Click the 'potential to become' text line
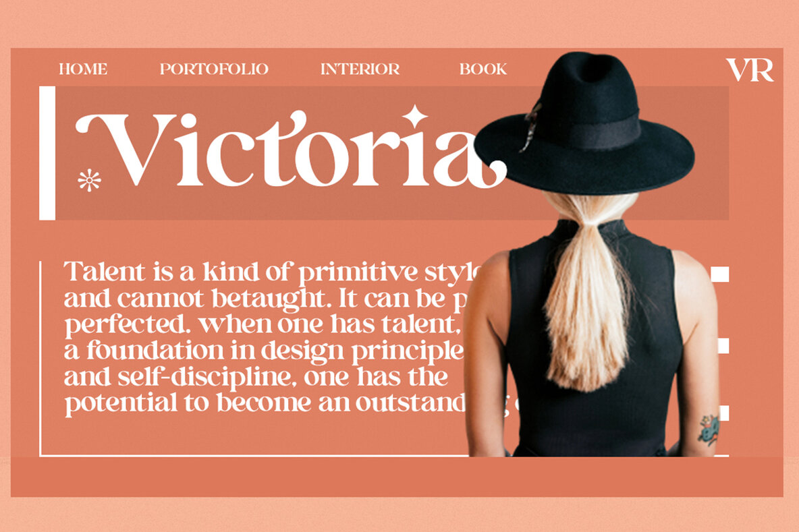 click(265, 403)
